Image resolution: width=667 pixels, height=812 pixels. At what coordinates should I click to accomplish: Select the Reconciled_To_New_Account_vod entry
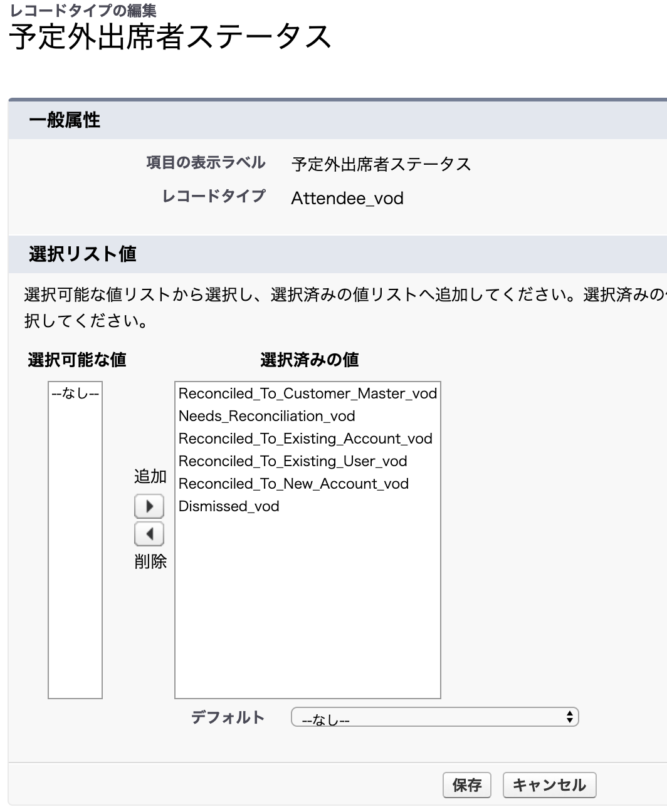coord(293,484)
